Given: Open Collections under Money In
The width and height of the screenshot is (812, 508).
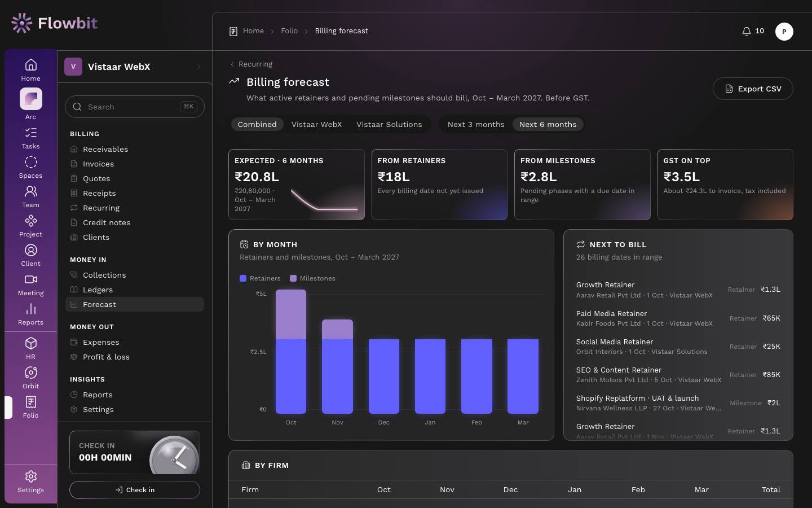Looking at the screenshot, I should coord(134,275).
